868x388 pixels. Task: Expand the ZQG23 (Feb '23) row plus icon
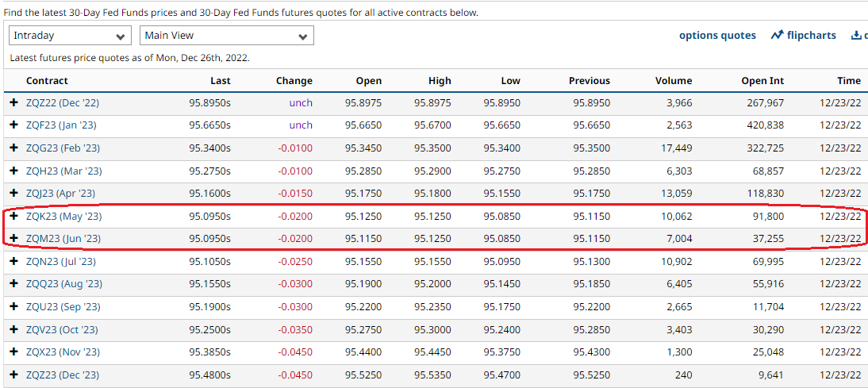coord(13,148)
